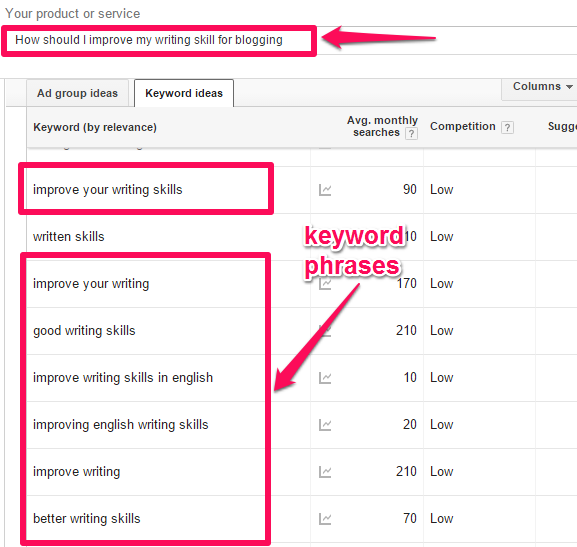Sort by Competition column header

(463, 126)
